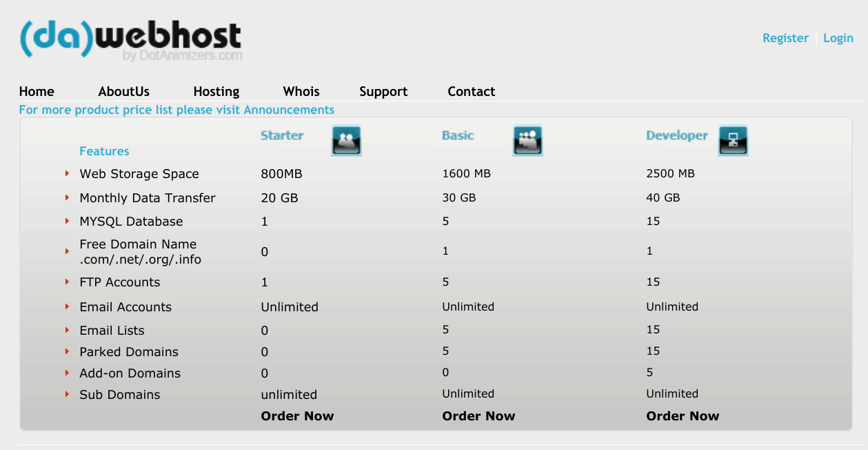The height and width of the screenshot is (450, 868).
Task: Click Developer's Unlimited Sub Domains value
Action: pyautogui.click(x=672, y=393)
